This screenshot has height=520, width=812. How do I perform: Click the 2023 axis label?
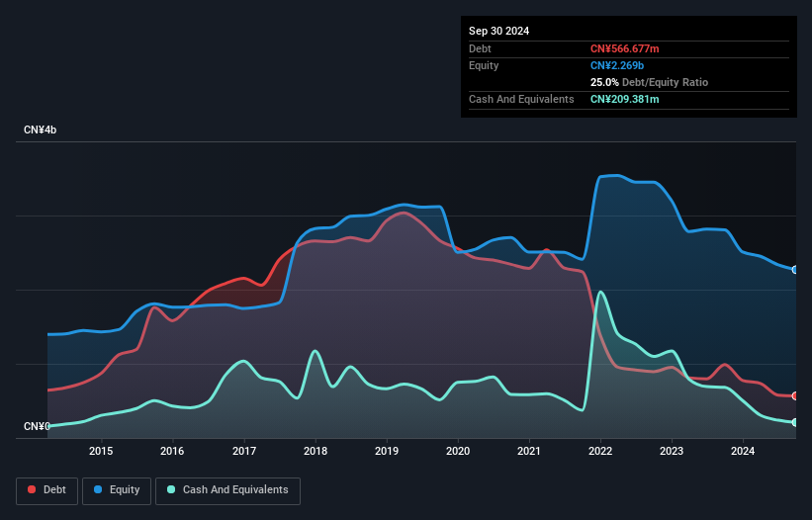click(672, 451)
